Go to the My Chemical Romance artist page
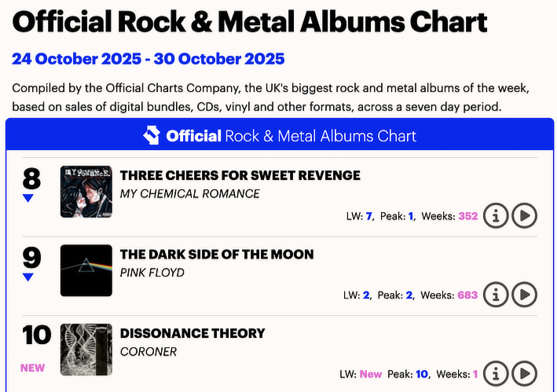Viewport: 557px width, 392px height. 189,194
